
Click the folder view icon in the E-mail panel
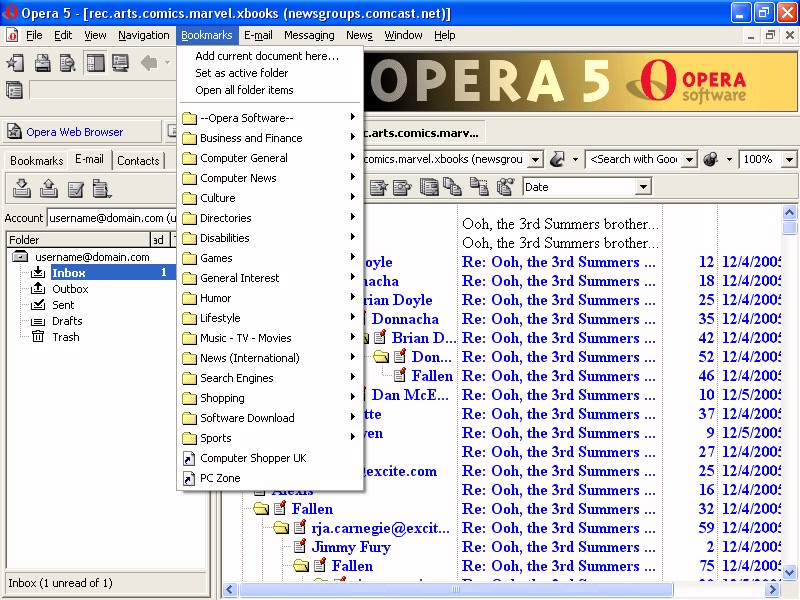click(x=102, y=189)
